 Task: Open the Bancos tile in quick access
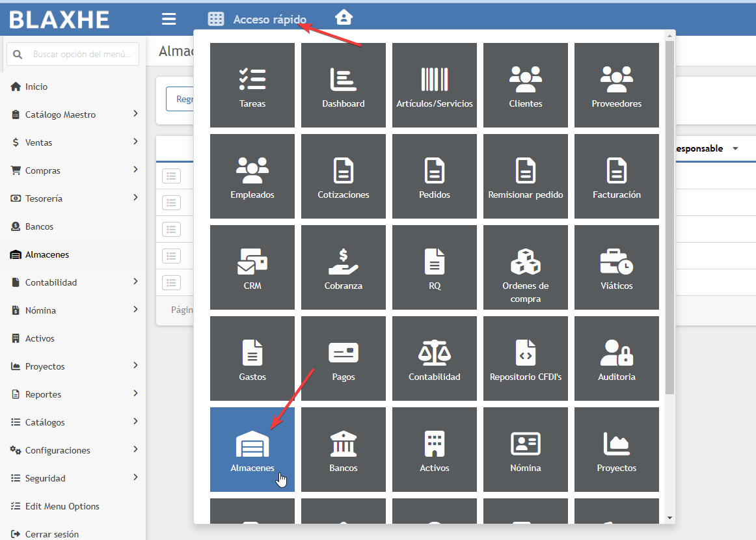point(344,450)
